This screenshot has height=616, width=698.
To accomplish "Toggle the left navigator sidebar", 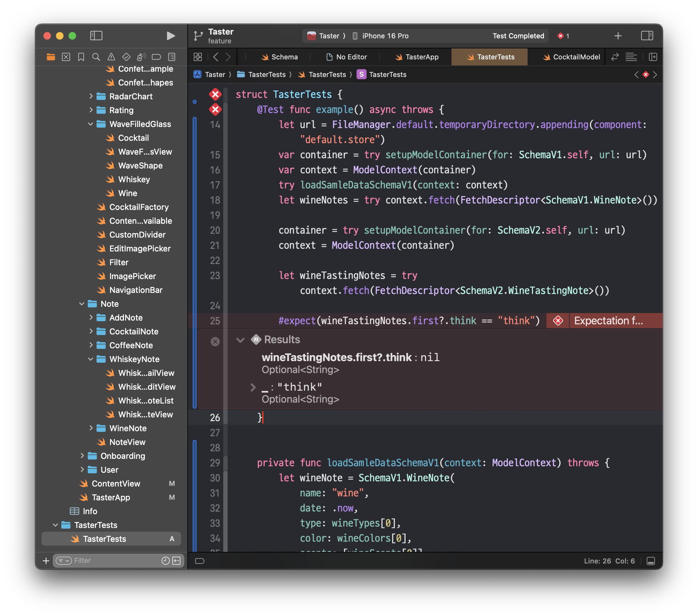I will 96,36.
